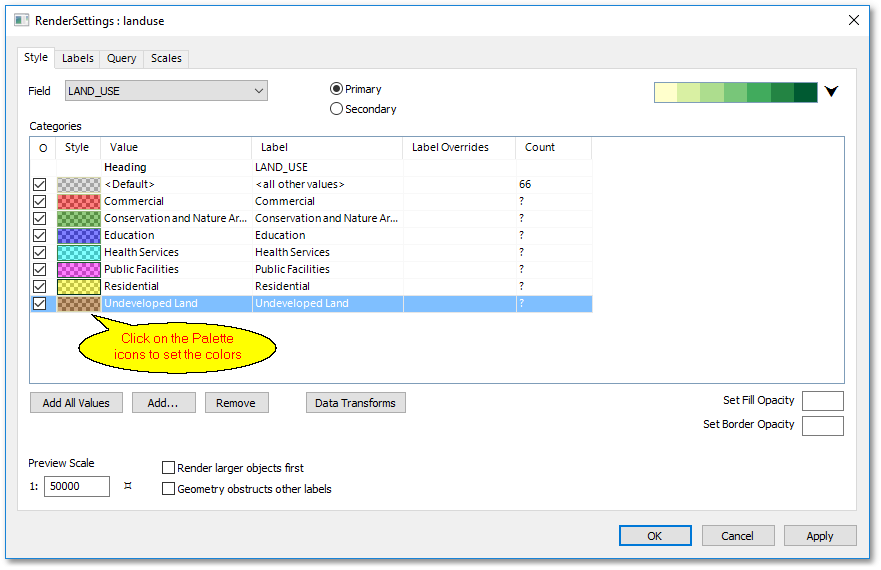Click the Undeveloped Land label cell
The width and height of the screenshot is (881, 570).
[x=328, y=304]
